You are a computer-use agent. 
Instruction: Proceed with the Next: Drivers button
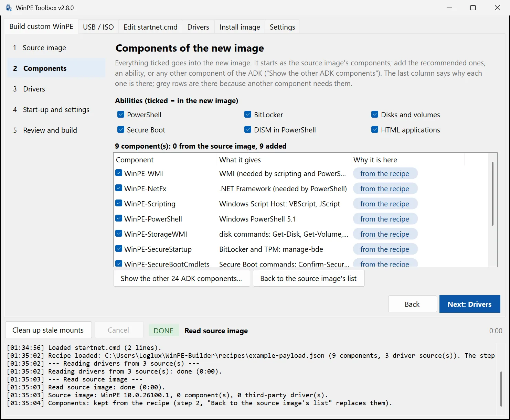tap(470, 304)
